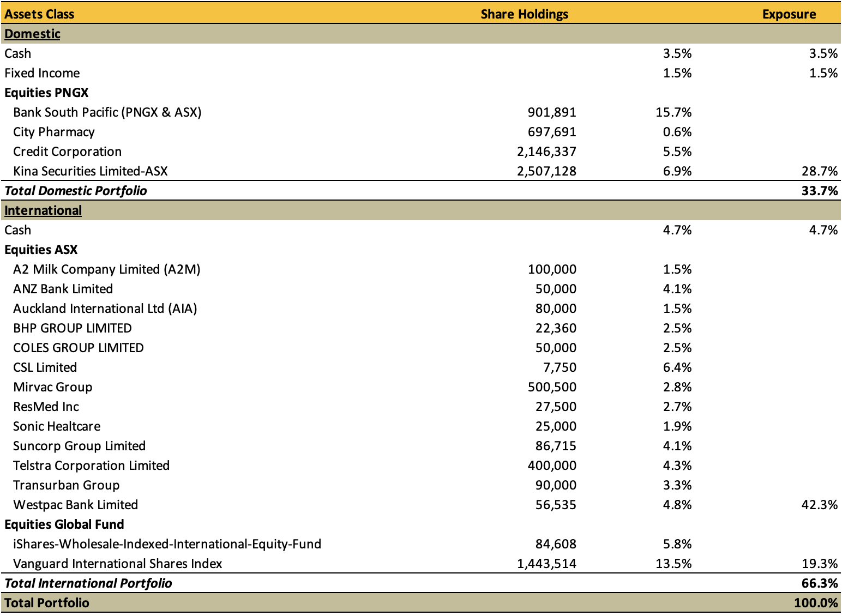Select the Total International Portfolio 66.3% cell
Image resolution: width=842 pixels, height=616 pixels.
click(820, 583)
